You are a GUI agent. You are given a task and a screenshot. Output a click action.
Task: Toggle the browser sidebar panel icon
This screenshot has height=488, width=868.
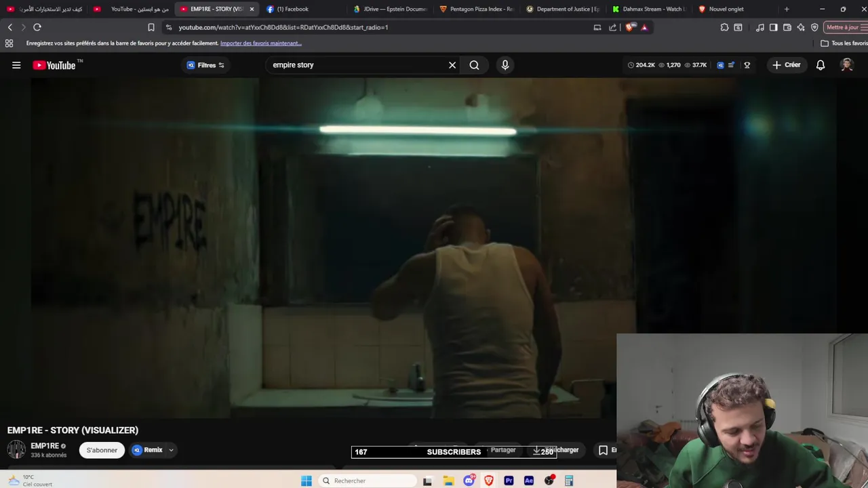(774, 27)
